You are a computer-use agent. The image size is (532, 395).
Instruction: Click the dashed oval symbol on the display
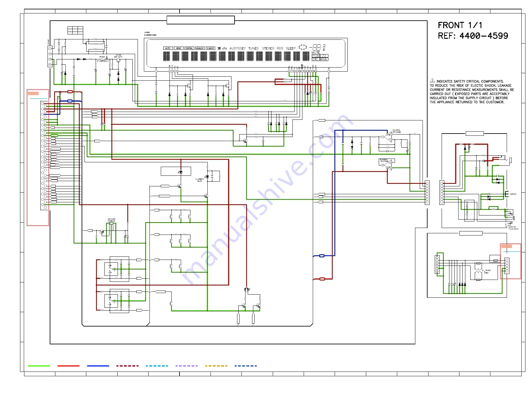coord(303,47)
